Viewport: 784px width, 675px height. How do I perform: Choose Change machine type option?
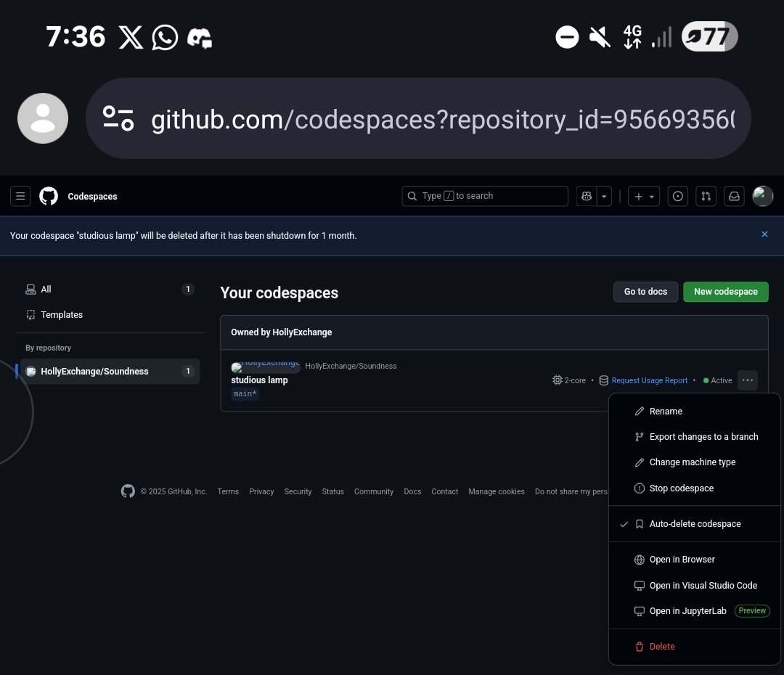point(695,462)
